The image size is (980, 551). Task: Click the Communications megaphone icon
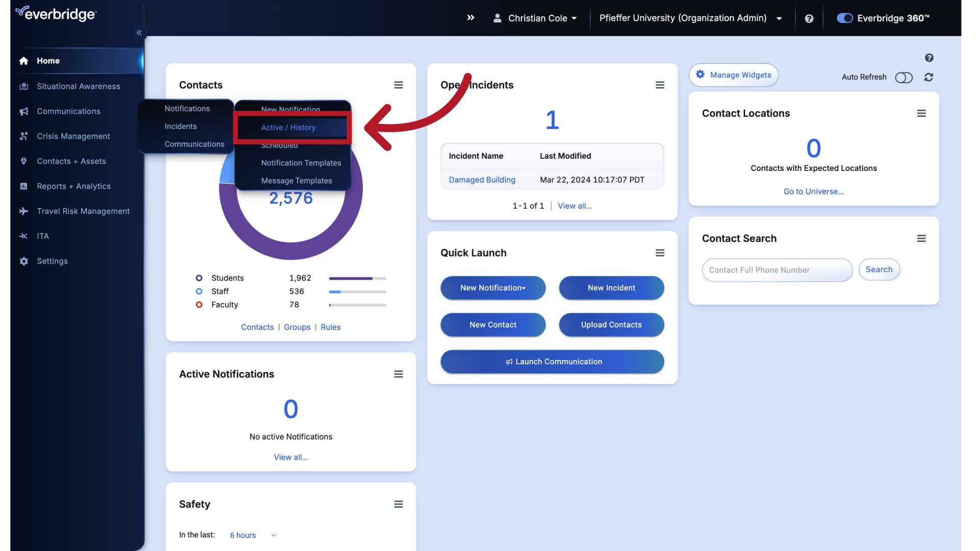pyautogui.click(x=23, y=111)
